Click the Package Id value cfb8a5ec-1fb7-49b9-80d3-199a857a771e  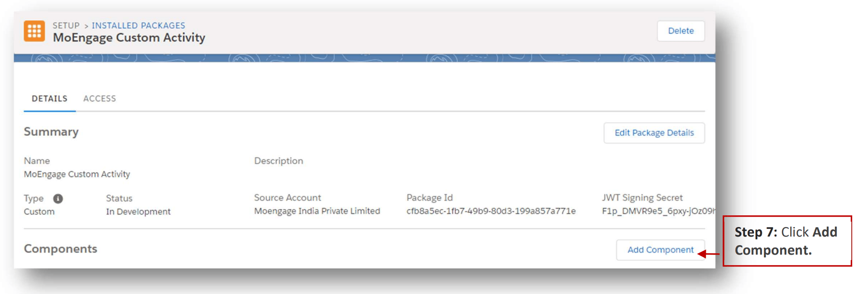tap(491, 211)
